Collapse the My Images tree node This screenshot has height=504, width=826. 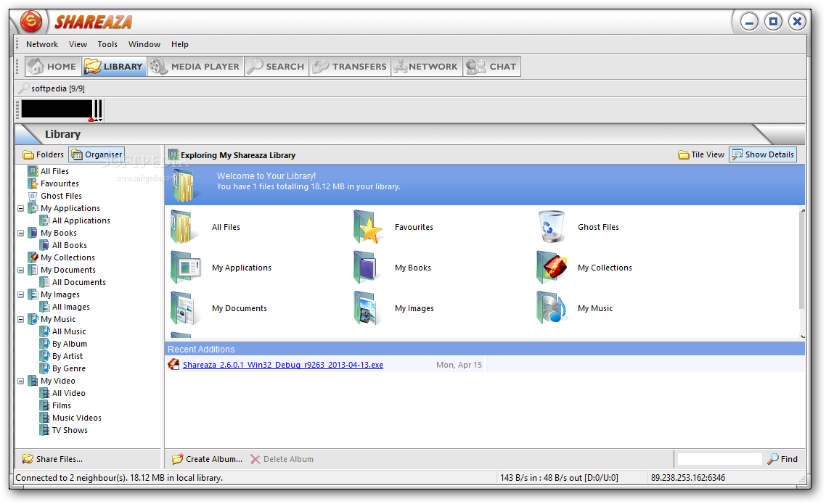point(20,294)
